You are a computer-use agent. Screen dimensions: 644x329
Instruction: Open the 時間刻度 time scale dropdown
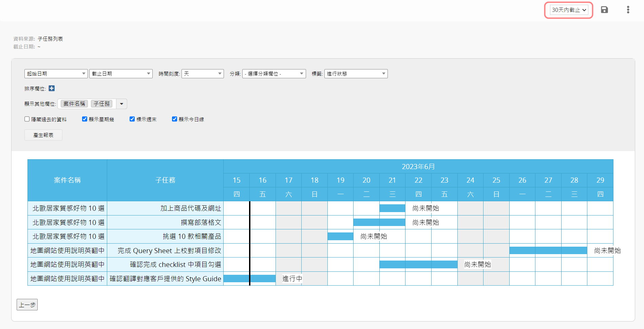click(203, 74)
